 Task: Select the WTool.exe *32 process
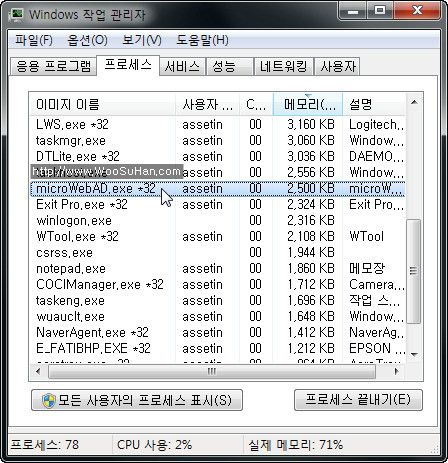218,236
